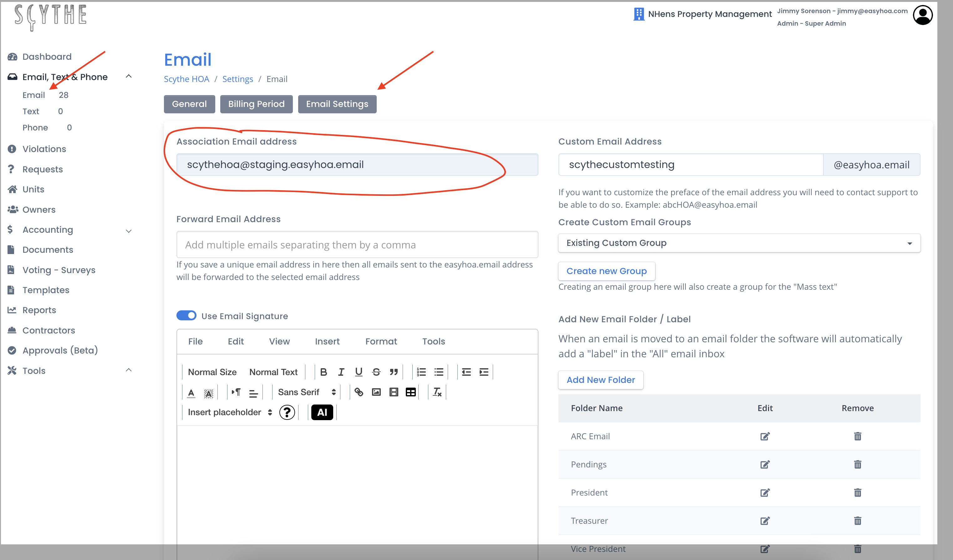Image resolution: width=953 pixels, height=560 pixels.
Task: Change text direction with pilcrow icon
Action: 236,393
